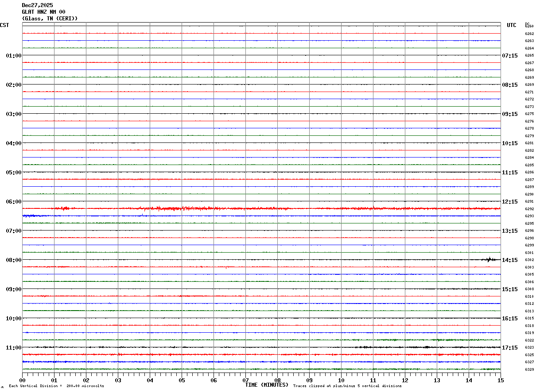
Task: Select the 15 minute tick label
Action: [501, 380]
